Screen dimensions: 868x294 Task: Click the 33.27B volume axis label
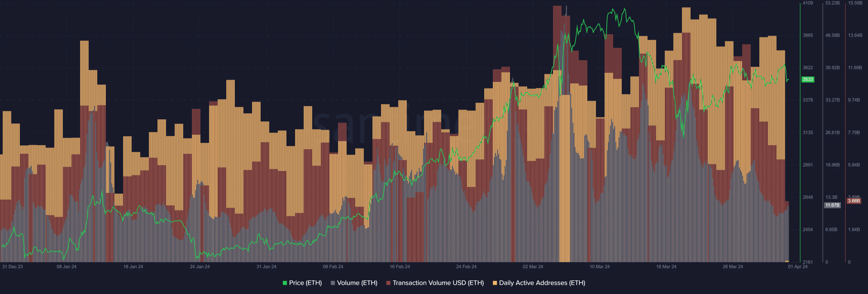[832, 100]
